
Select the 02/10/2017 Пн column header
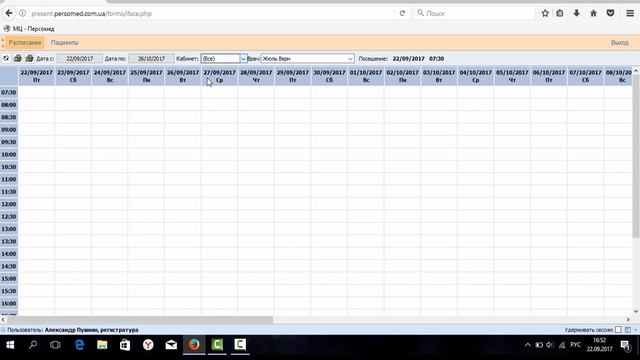402,76
